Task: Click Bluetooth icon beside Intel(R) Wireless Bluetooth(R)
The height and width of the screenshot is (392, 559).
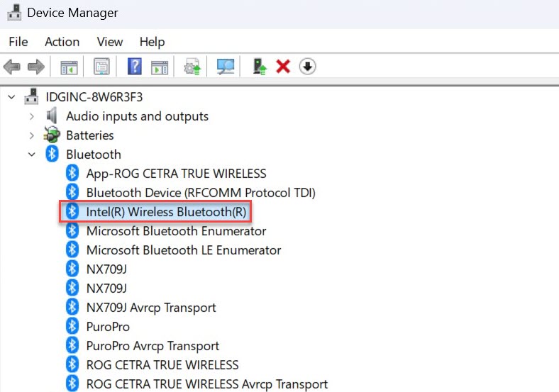Action: pos(72,212)
